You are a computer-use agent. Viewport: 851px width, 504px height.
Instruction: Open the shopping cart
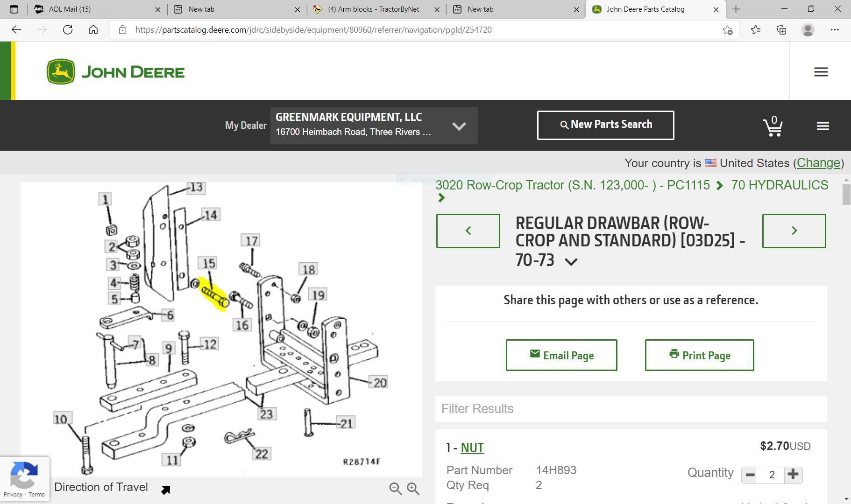coord(773,126)
